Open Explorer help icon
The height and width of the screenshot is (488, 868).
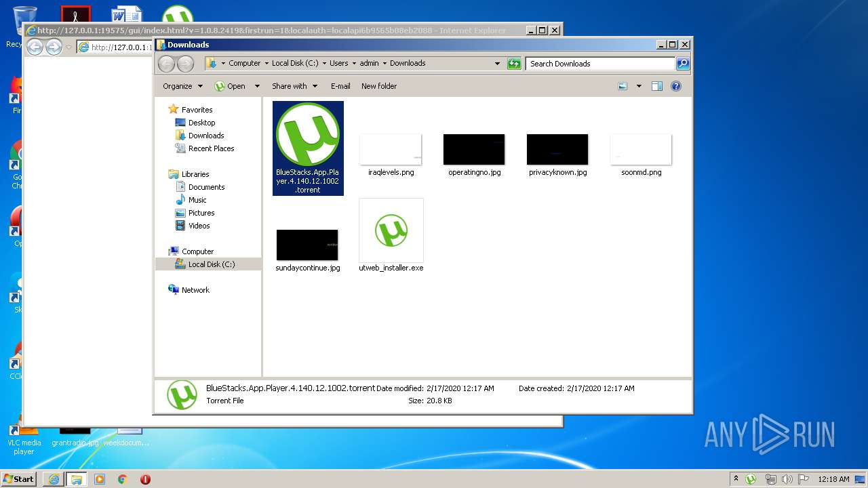click(675, 86)
